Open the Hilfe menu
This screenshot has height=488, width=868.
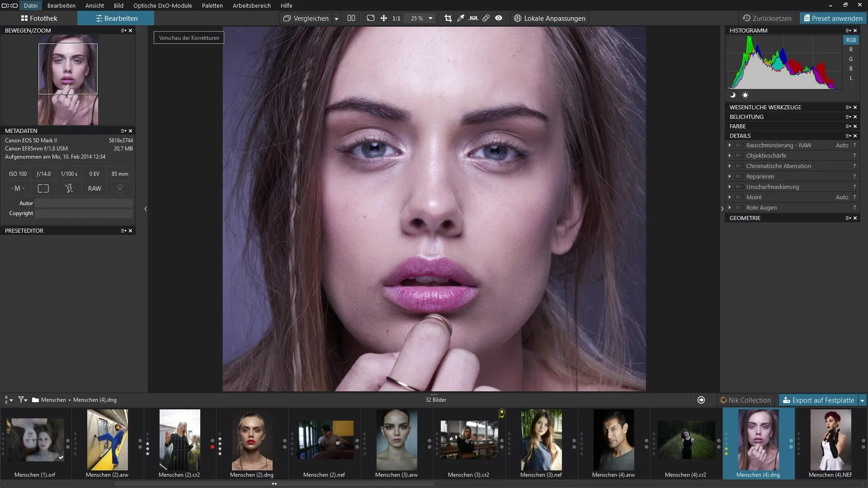287,5
